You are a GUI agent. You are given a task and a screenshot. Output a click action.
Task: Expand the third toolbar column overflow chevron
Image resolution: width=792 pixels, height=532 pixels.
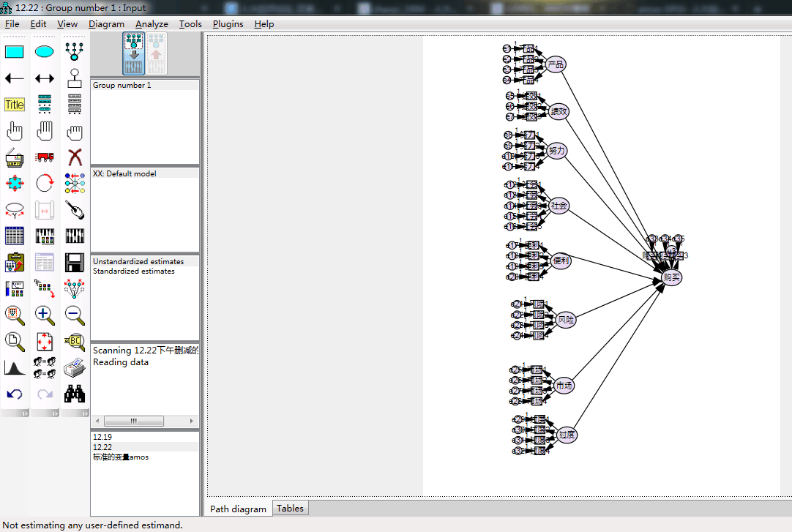coord(84,413)
